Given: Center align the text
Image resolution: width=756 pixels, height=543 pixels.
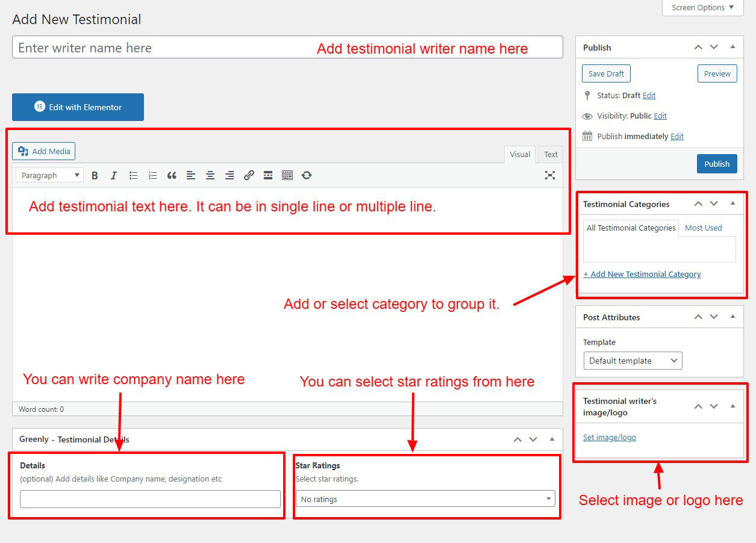Looking at the screenshot, I should click(x=210, y=175).
